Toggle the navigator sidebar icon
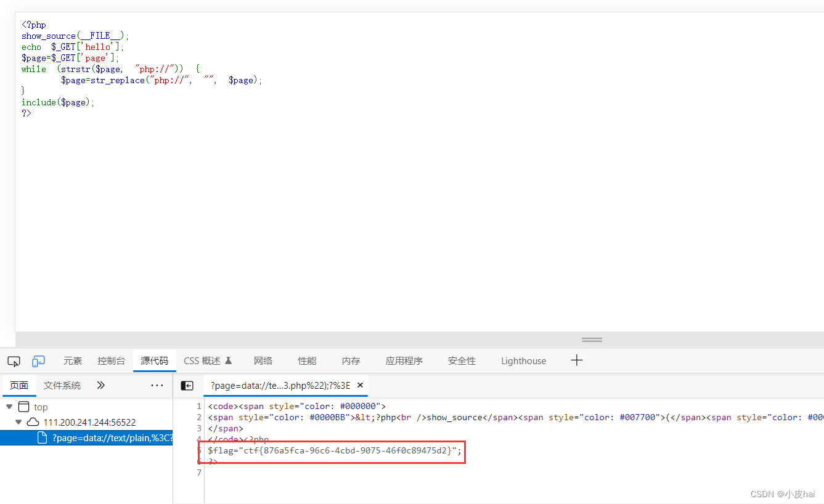 click(x=187, y=386)
